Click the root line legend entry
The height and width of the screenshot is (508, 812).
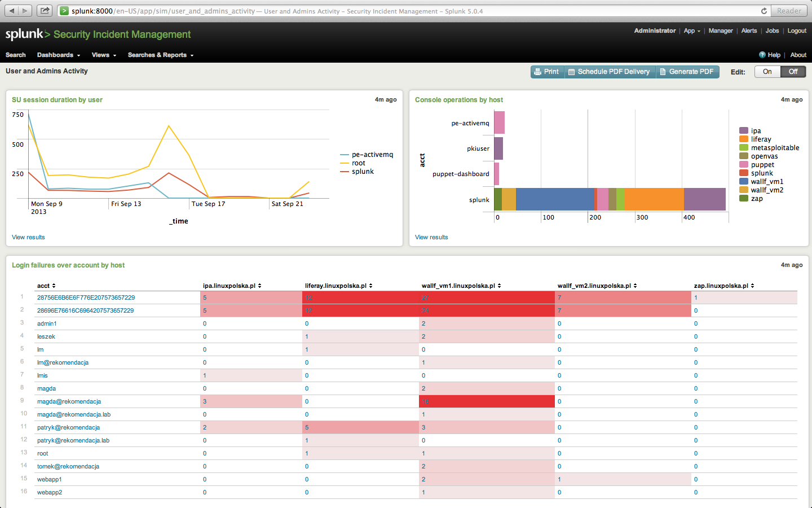click(x=353, y=163)
